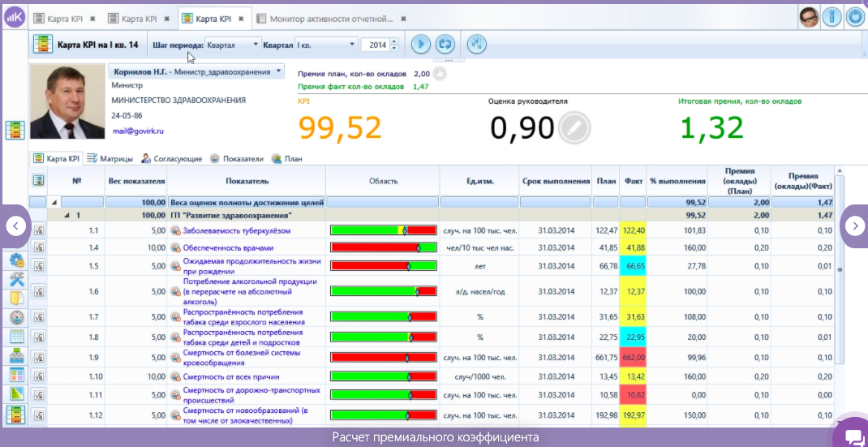The height and width of the screenshot is (447, 868).
Task: Open the gauge dashboard sidebar icon
Action: 16,318
